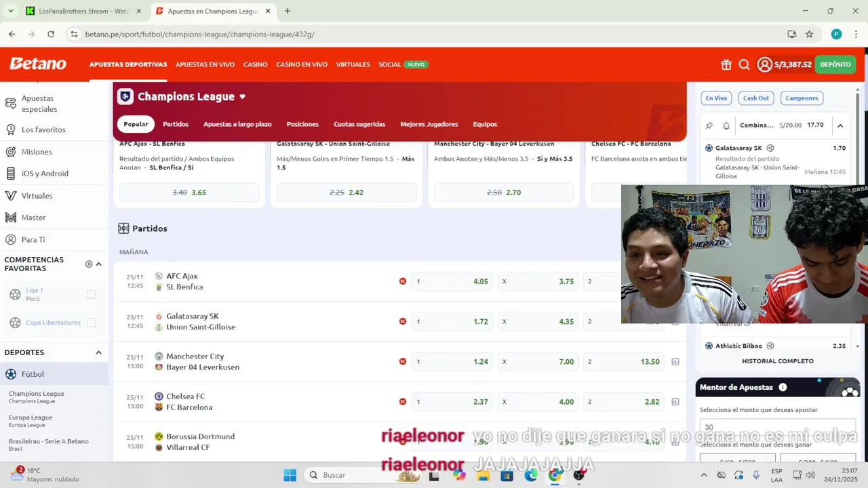Viewport: 868px width, 488px height.
Task: Select draw odds 4.35 for Galatasaray match
Action: tap(538, 321)
